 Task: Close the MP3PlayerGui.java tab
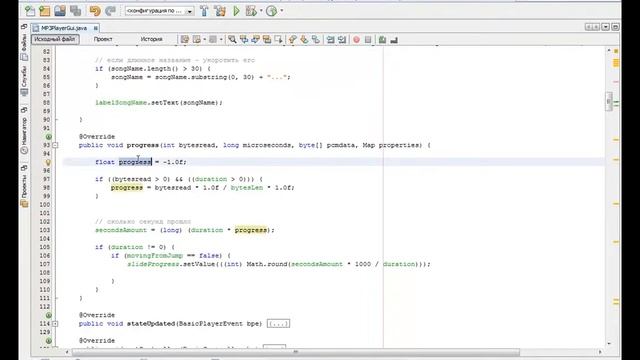point(96,28)
